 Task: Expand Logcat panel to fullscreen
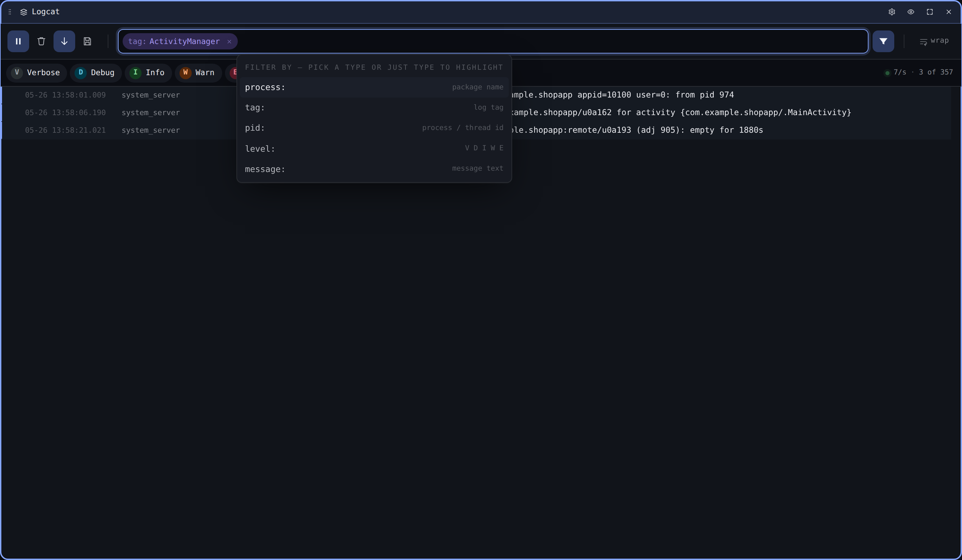click(x=929, y=12)
